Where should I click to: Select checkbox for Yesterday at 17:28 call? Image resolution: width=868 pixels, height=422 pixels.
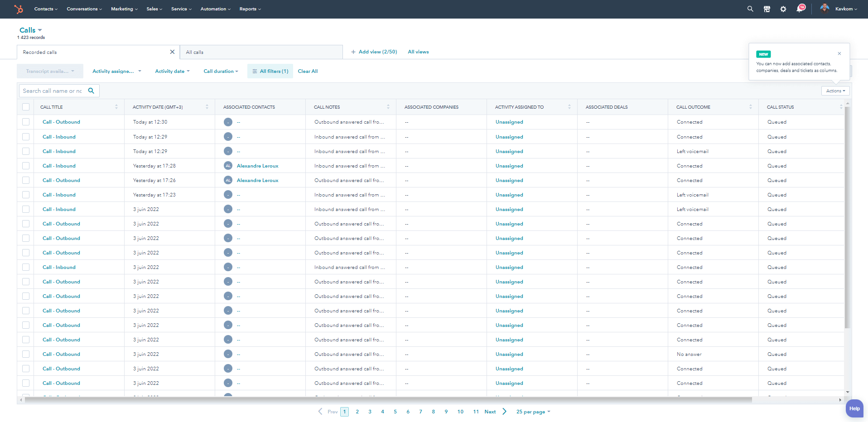click(x=26, y=166)
